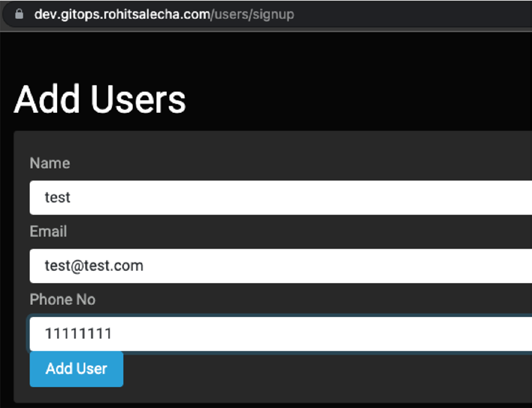Click the 11111111 value in the phone field

point(78,334)
